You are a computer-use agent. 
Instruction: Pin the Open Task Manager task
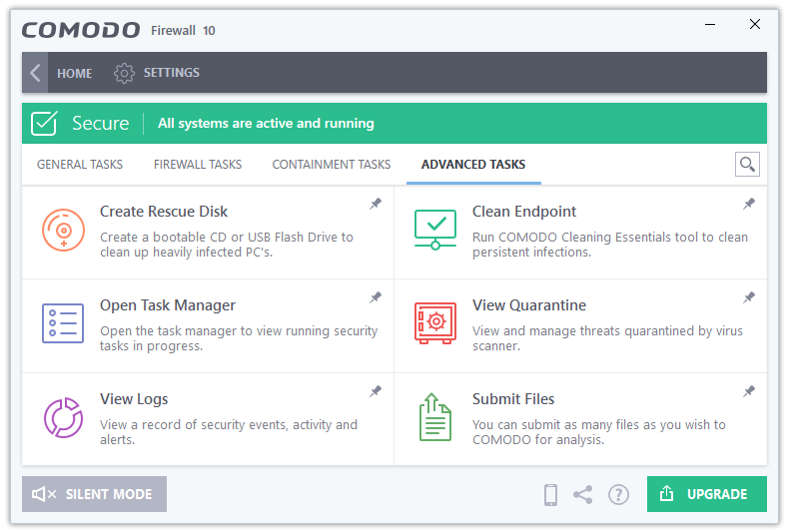click(x=376, y=297)
